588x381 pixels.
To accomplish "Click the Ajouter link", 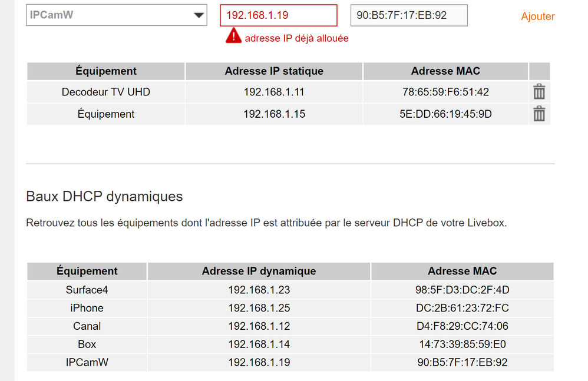I will click(537, 16).
